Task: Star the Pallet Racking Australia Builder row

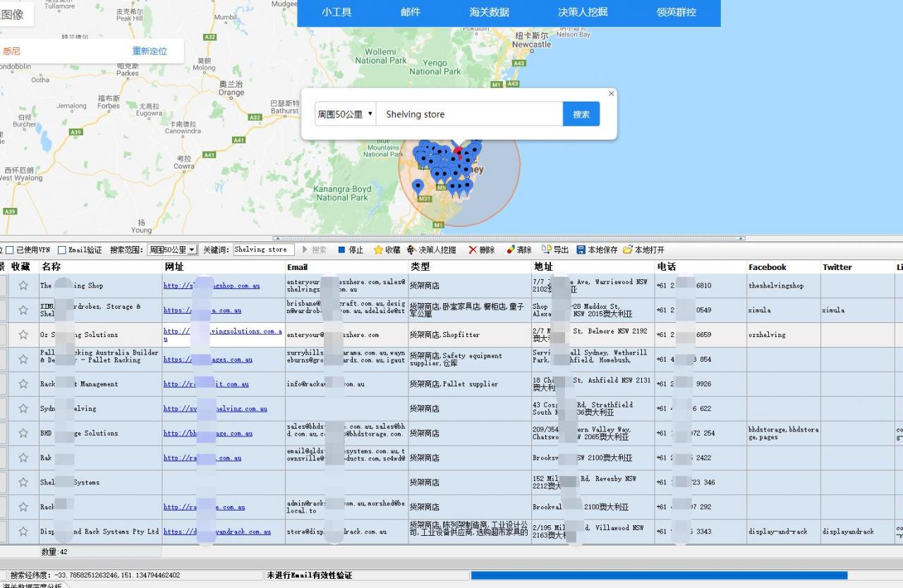Action: pos(23,359)
